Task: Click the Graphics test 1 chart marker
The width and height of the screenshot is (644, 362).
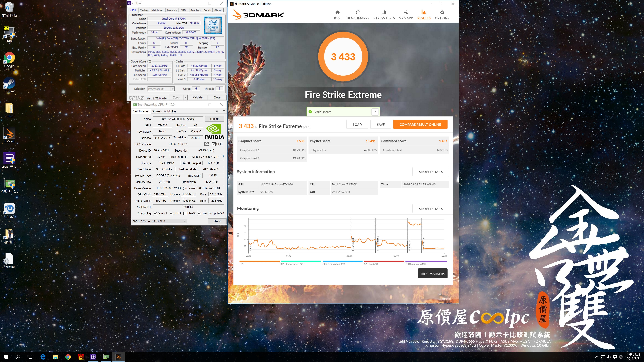Action: click(353, 244)
